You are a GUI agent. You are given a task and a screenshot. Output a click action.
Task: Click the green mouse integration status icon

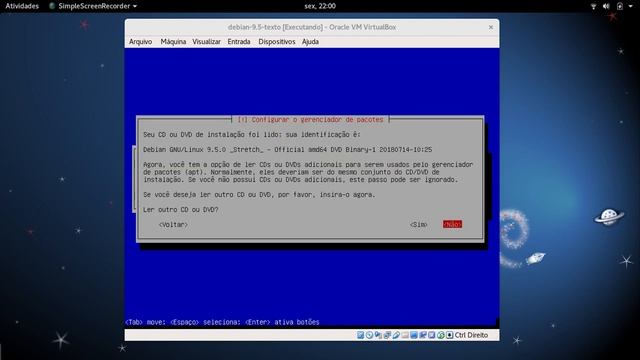pyautogui.click(x=441, y=335)
